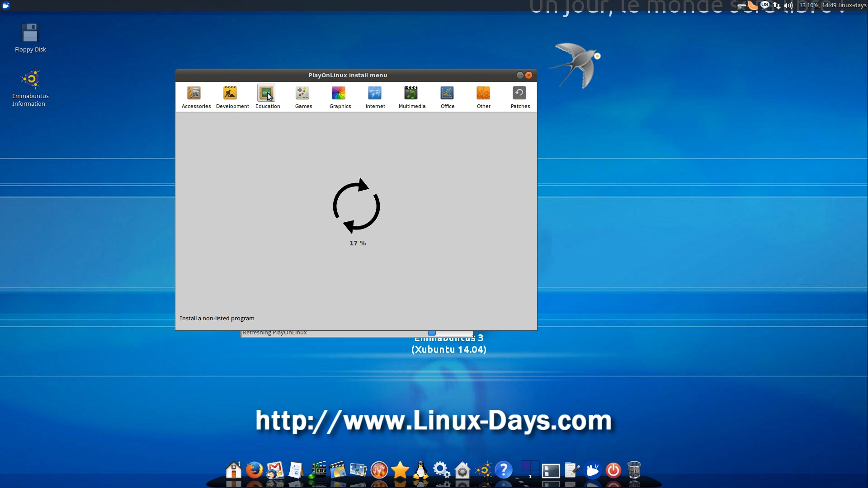Viewport: 868px width, 488px height.
Task: Close the PlayOnLinux install menu window
Action: click(528, 75)
